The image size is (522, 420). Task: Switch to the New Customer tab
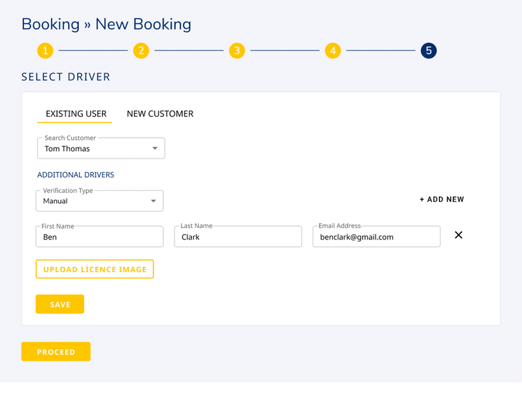pos(160,114)
